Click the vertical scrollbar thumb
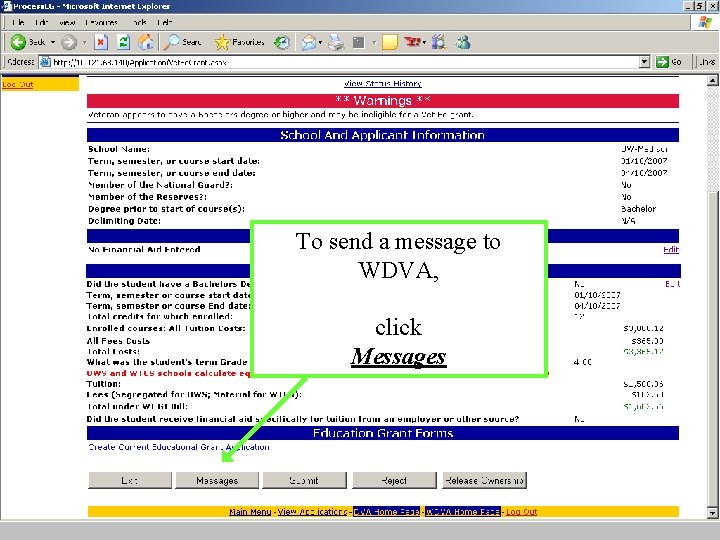 tap(713, 347)
